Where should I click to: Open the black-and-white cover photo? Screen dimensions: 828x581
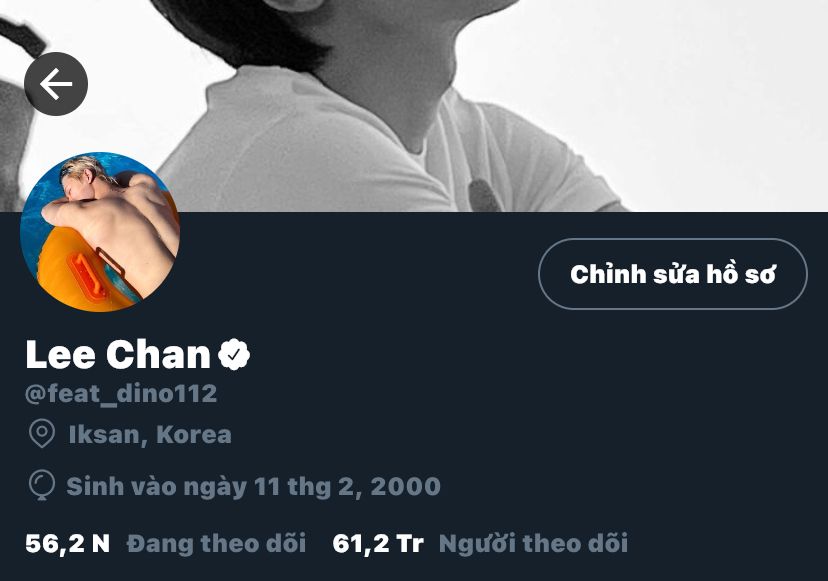coord(414,106)
